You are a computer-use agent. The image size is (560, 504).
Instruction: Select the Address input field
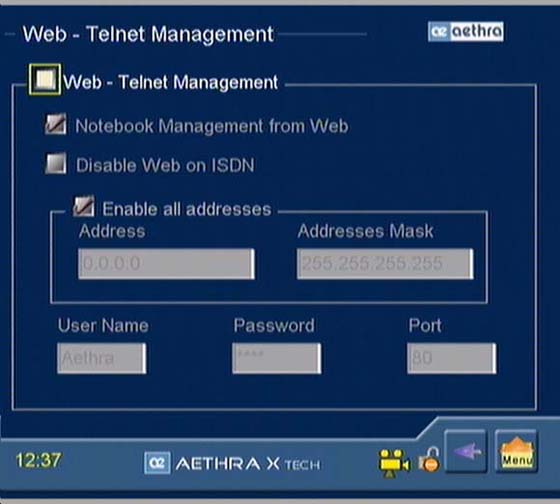click(166, 264)
